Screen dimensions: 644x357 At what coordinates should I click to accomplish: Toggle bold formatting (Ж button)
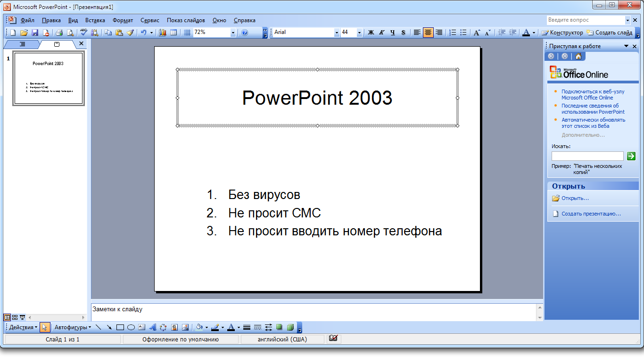(371, 33)
